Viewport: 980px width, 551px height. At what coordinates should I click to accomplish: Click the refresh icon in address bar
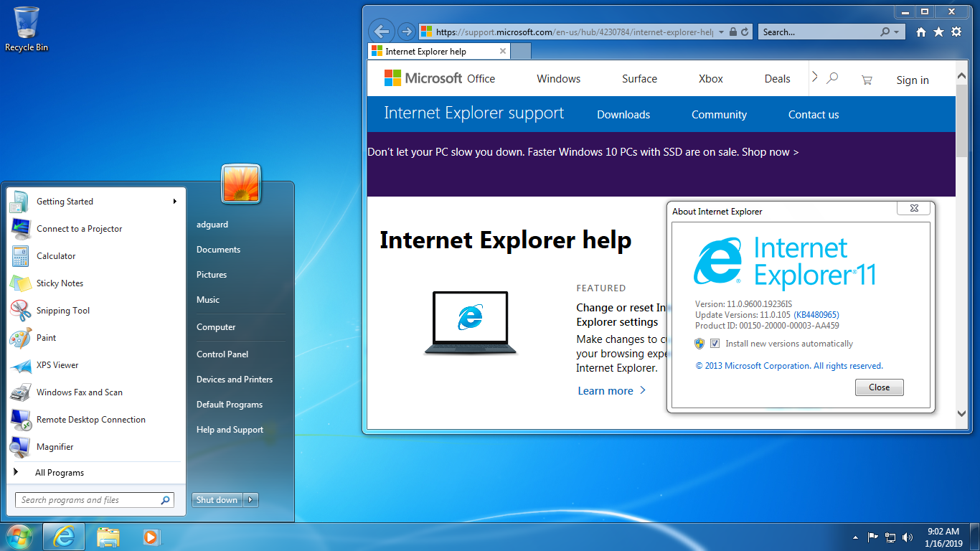[745, 32]
